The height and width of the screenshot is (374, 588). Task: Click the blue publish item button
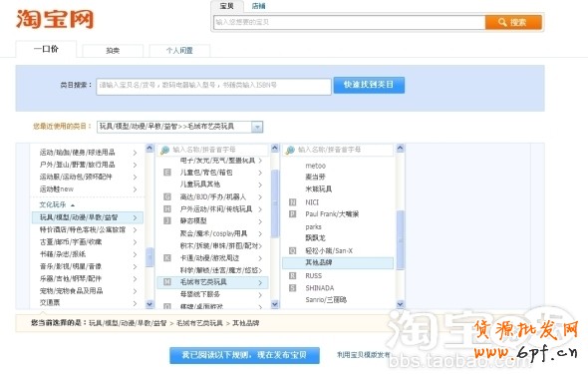pyautogui.click(x=244, y=355)
